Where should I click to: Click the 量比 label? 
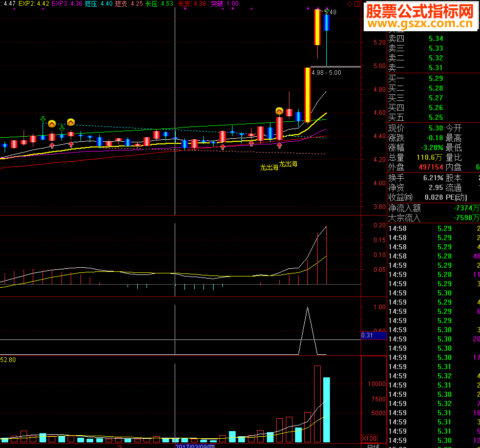(453, 158)
